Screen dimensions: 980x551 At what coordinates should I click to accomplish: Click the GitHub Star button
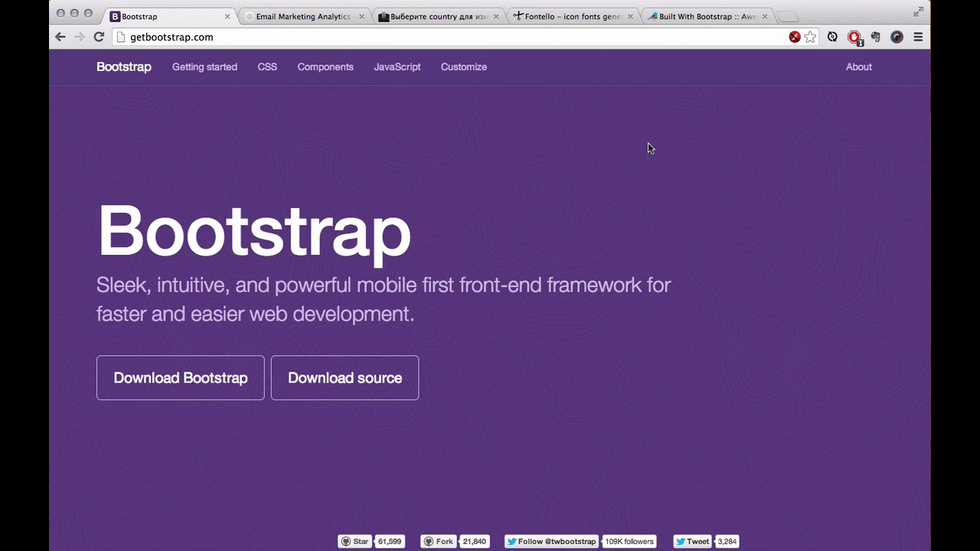tap(355, 541)
